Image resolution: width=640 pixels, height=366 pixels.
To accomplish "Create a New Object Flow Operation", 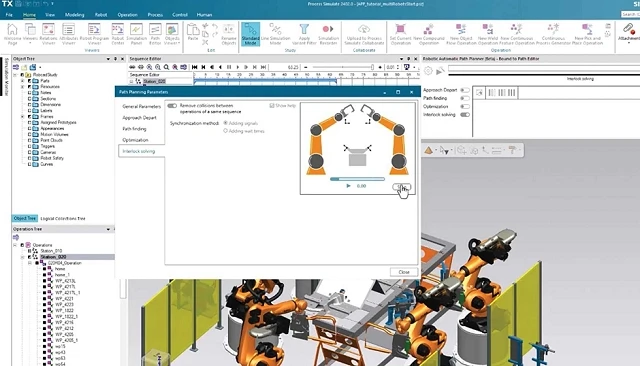I will click(x=461, y=34).
